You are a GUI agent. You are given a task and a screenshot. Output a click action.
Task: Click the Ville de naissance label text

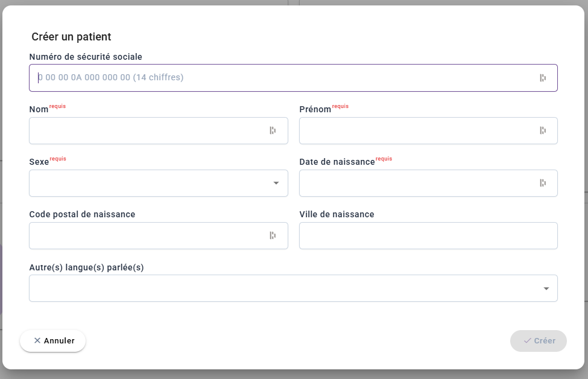pos(337,214)
